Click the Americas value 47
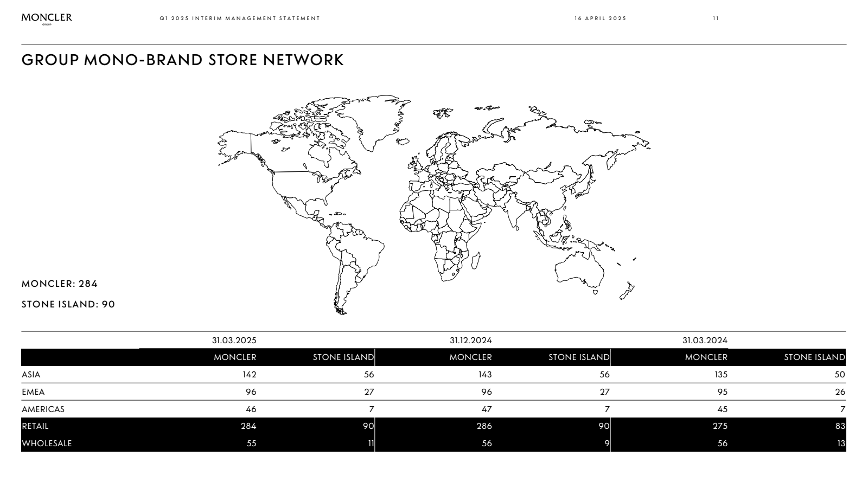868x488 pixels. (487, 409)
